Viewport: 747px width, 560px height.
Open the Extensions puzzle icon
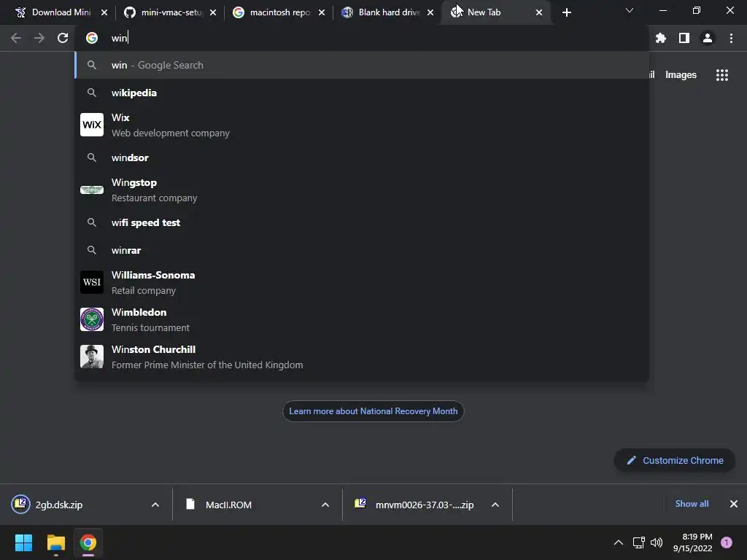click(x=661, y=38)
